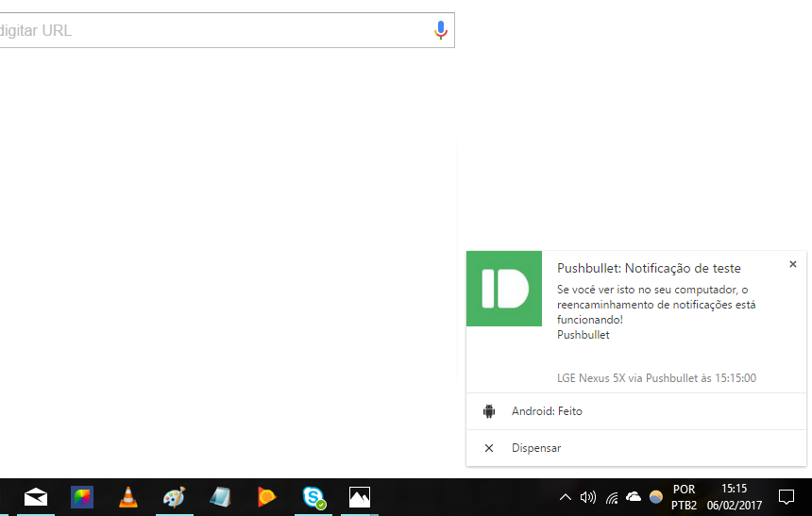Viewport: 812px width, 516px height.
Task: Click the notification title Pushbullet: Notificação de teste
Action: [x=649, y=268]
